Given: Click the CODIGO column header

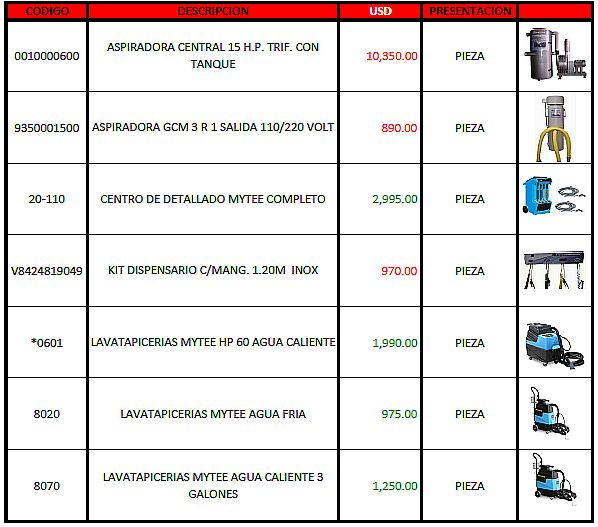Looking at the screenshot, I should [47, 11].
